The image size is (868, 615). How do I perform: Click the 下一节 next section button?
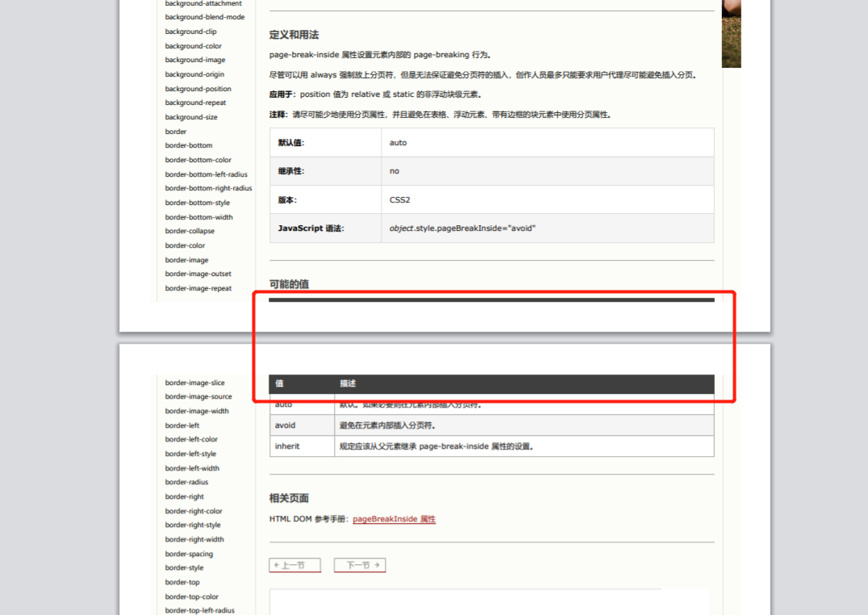point(360,565)
